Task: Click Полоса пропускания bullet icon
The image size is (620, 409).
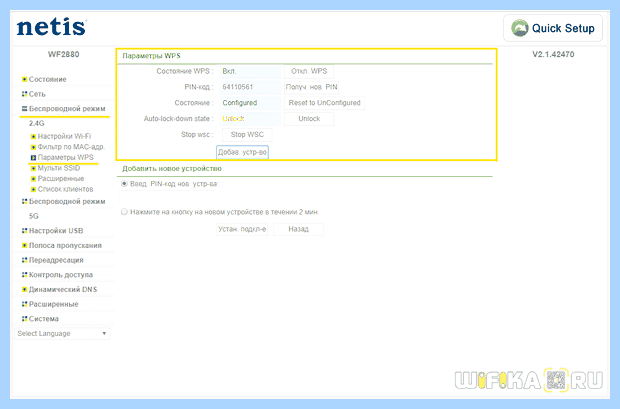Action: [x=25, y=245]
